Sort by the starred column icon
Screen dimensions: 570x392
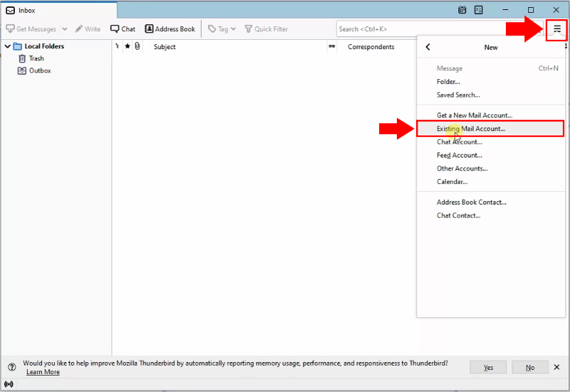128,46
